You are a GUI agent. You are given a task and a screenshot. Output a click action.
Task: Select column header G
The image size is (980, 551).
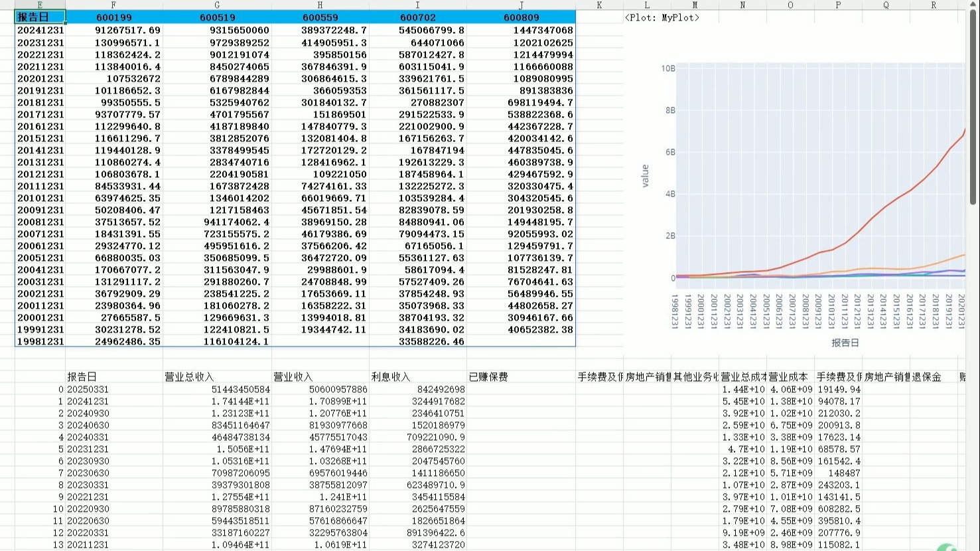217,5
